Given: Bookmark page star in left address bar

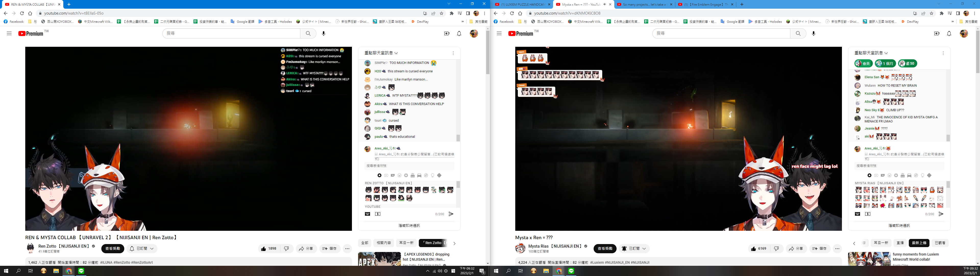Looking at the screenshot, I should [x=442, y=13].
